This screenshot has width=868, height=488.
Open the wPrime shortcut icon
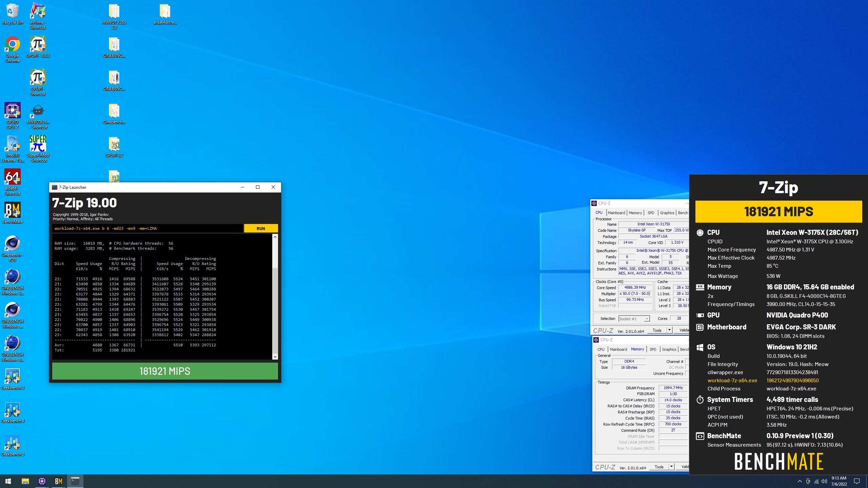click(38, 16)
